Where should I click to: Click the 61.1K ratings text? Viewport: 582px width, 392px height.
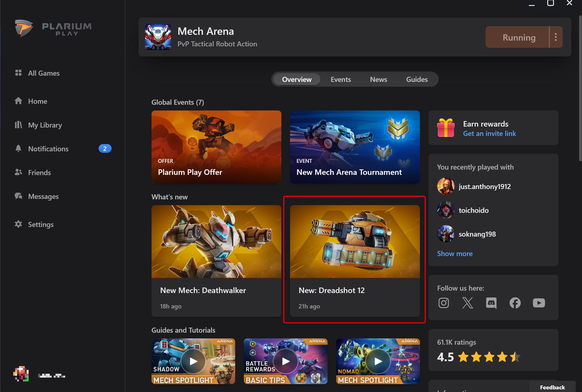457,342
